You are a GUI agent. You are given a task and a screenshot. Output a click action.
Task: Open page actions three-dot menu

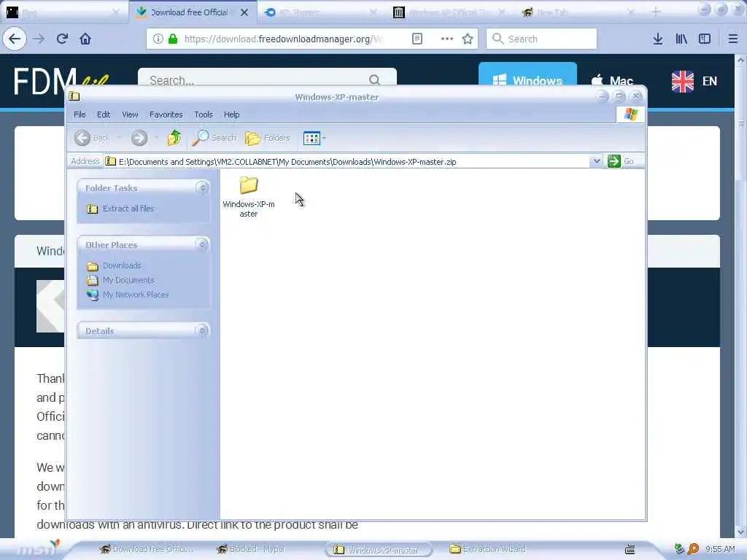click(447, 39)
